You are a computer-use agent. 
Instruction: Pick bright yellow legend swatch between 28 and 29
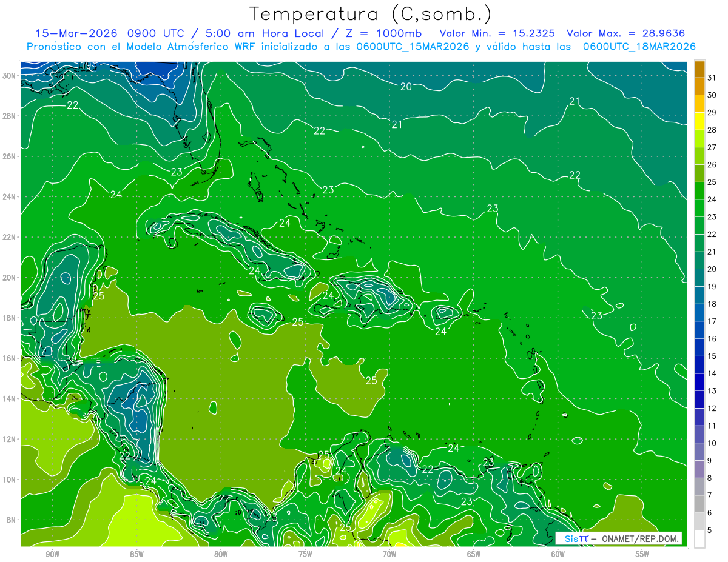(699, 121)
